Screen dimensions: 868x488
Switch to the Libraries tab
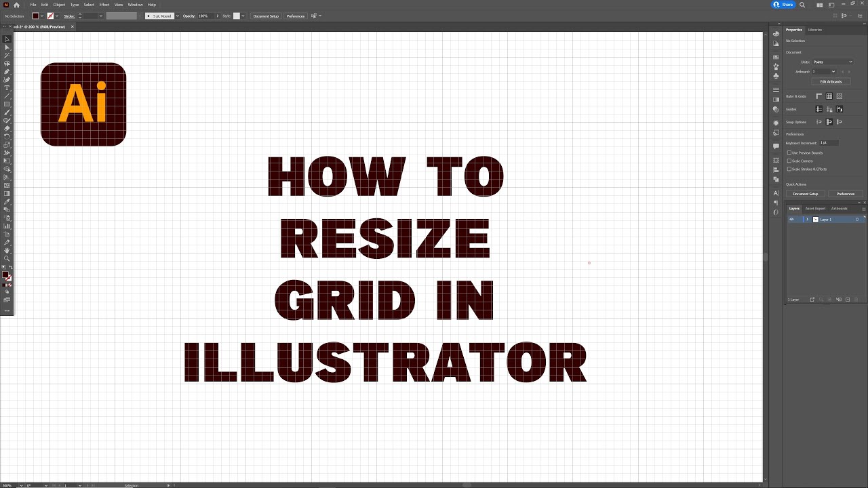pyautogui.click(x=815, y=30)
